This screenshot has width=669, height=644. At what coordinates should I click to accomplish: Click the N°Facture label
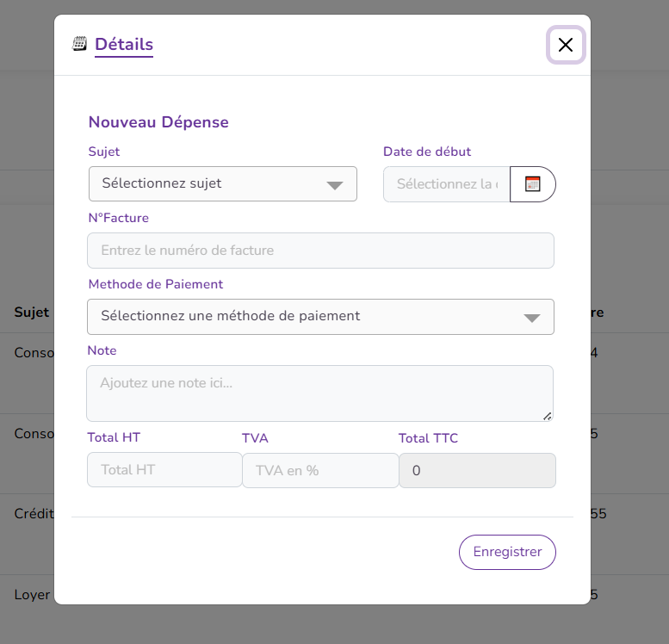[118, 218]
